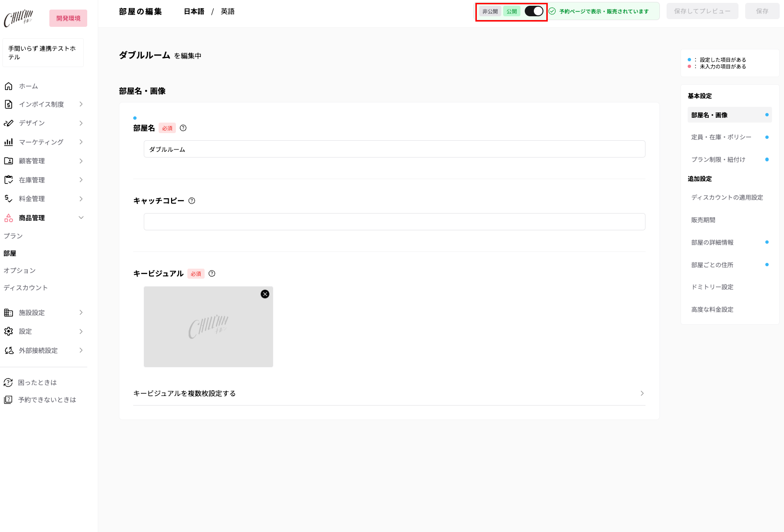Jump to プラン制限・紐付け section
The width and height of the screenshot is (784, 532).
pyautogui.click(x=730, y=159)
